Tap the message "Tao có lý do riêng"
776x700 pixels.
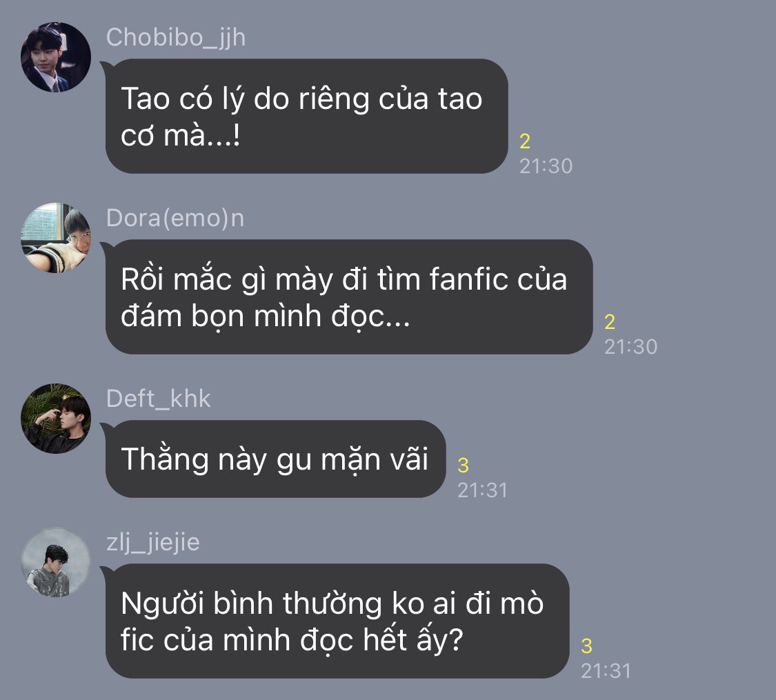pos(306,117)
